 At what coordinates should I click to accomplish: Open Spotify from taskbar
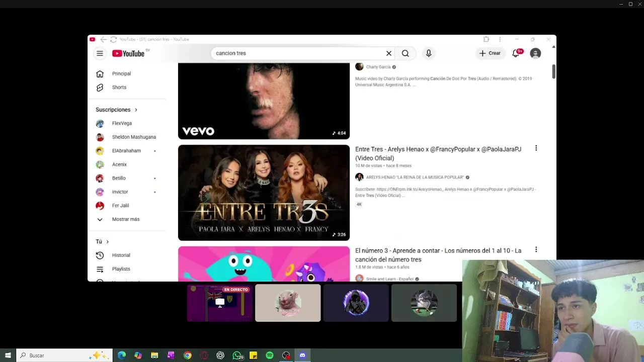click(270, 355)
